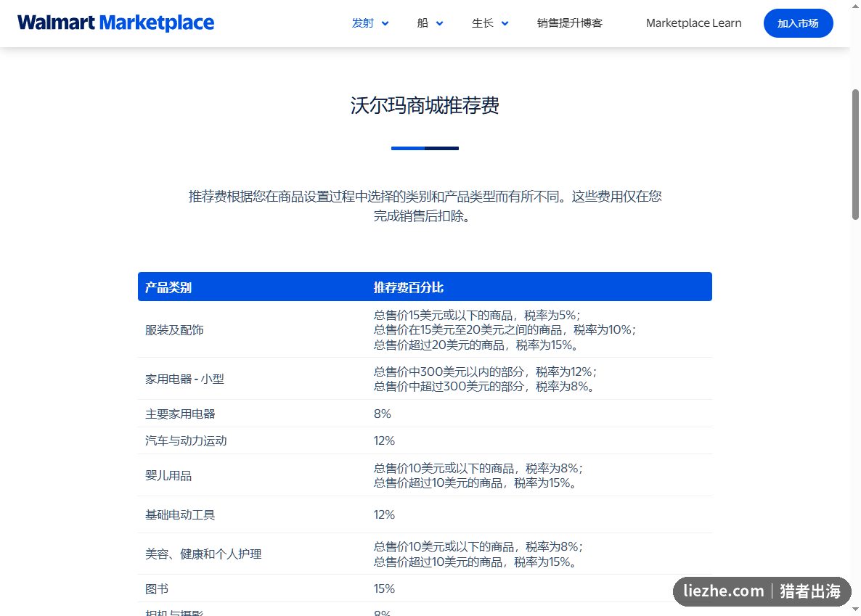Screen dimensions: 861x616
Task: Click the 8% fee for 主要家用电器
Action: click(382, 414)
